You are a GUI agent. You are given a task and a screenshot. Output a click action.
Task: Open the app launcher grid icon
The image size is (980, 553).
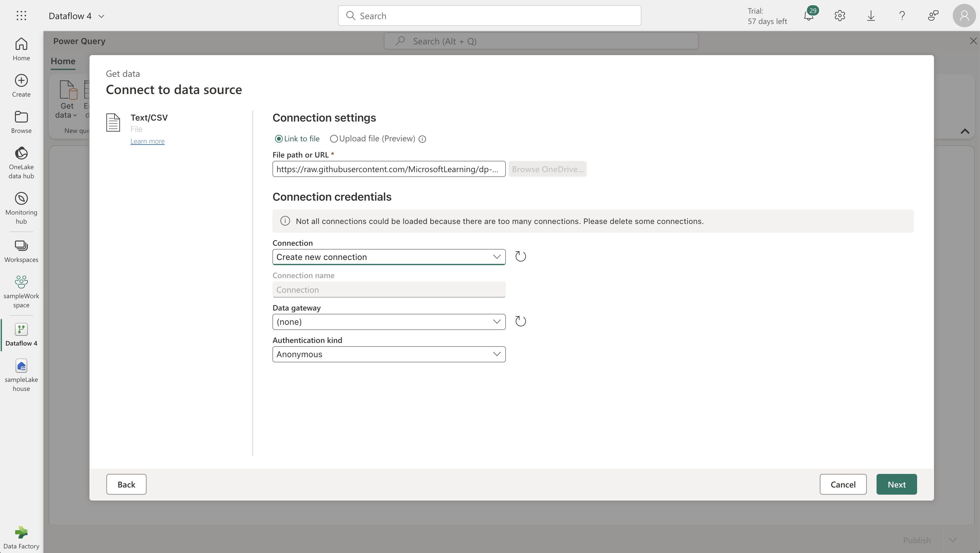coord(21,16)
